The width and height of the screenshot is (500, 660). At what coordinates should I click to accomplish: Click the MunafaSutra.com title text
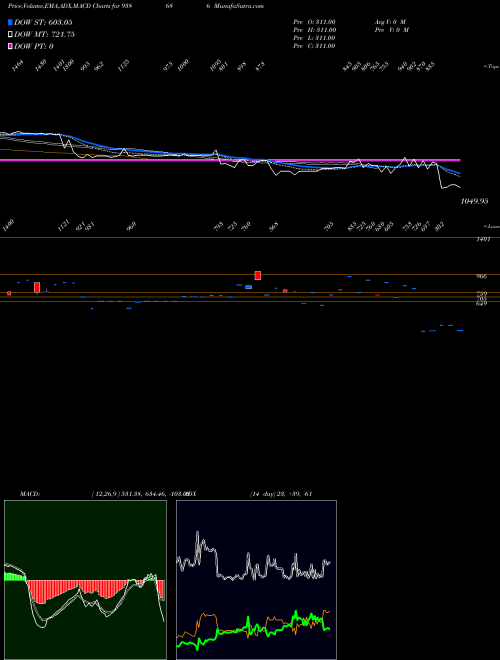239,6
